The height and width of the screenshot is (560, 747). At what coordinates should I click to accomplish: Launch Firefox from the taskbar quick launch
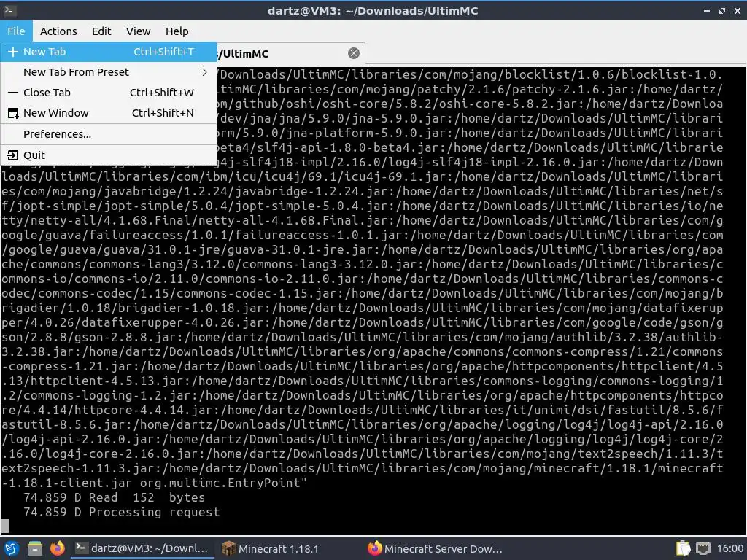pos(58,548)
